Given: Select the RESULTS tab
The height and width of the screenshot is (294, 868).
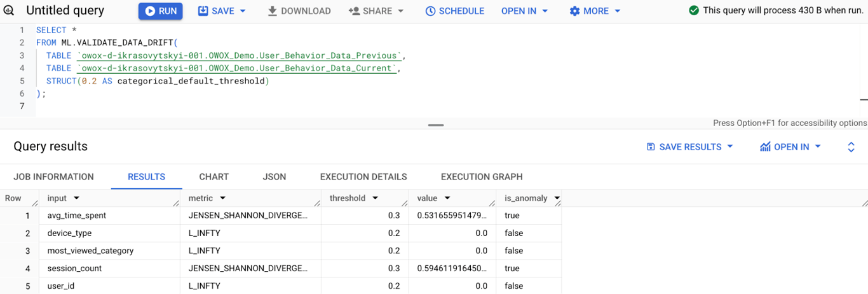Looking at the screenshot, I should [146, 177].
